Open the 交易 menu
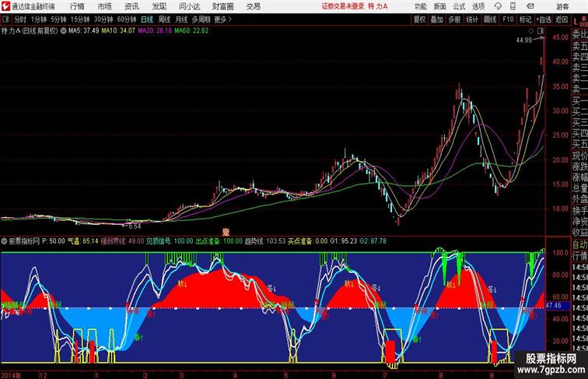The height and width of the screenshot is (379, 588). point(254,6)
